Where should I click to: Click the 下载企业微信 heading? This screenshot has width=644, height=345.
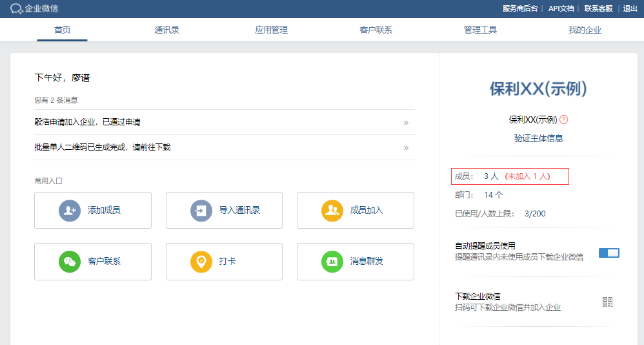coord(478,297)
